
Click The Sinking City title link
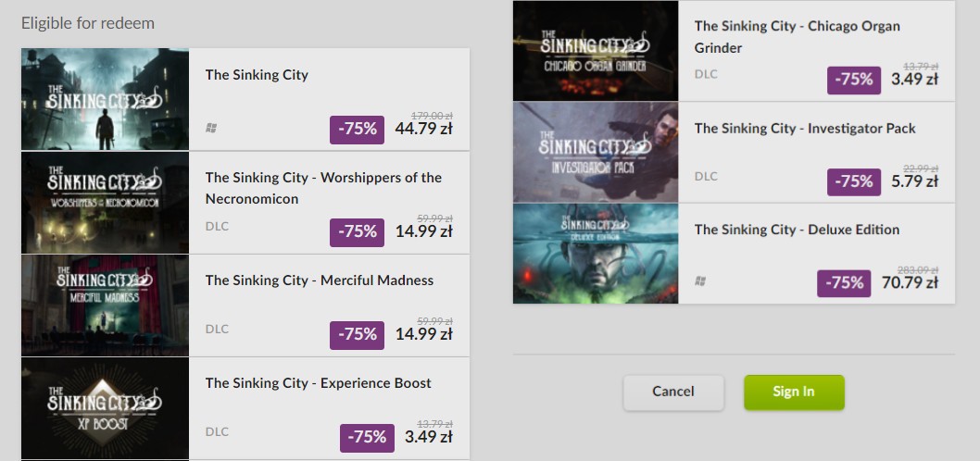(257, 75)
